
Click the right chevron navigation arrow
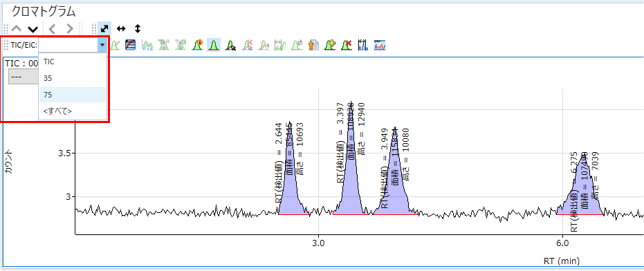(69, 29)
